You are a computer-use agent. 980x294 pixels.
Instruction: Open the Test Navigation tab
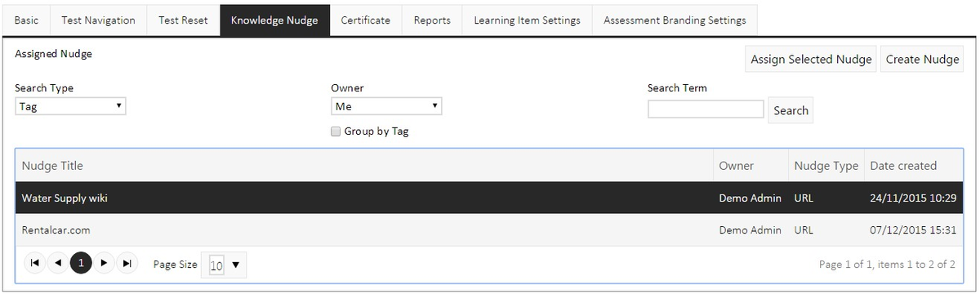99,20
